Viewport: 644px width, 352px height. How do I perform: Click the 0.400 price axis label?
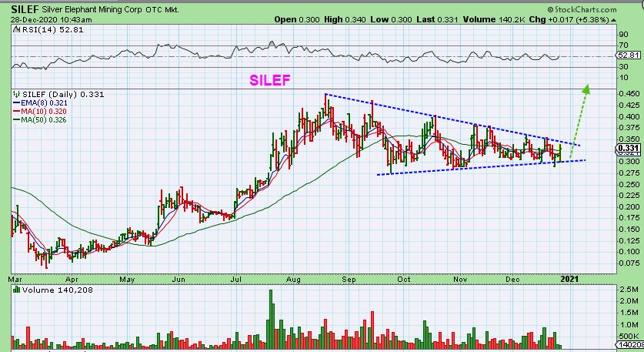click(x=629, y=116)
